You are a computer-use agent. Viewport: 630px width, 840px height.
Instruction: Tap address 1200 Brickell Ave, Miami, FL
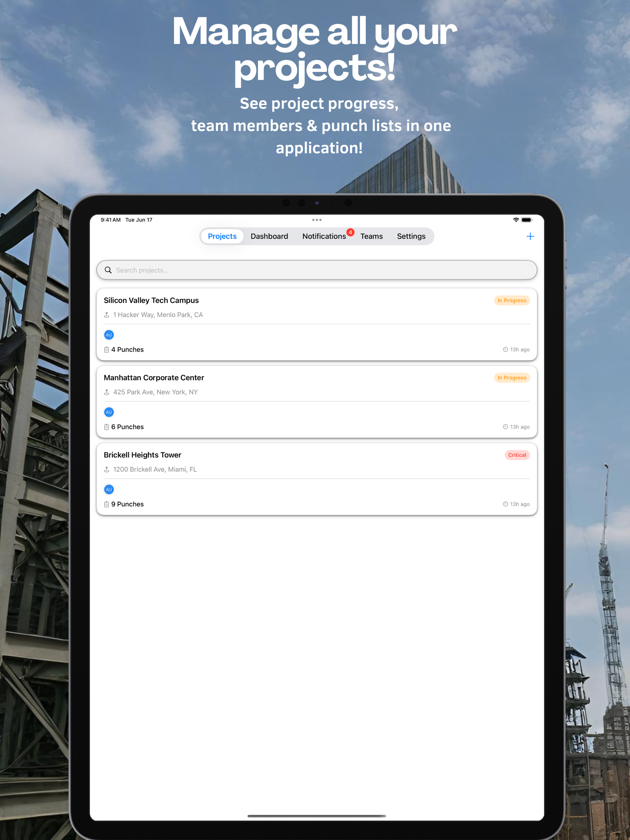(x=155, y=469)
